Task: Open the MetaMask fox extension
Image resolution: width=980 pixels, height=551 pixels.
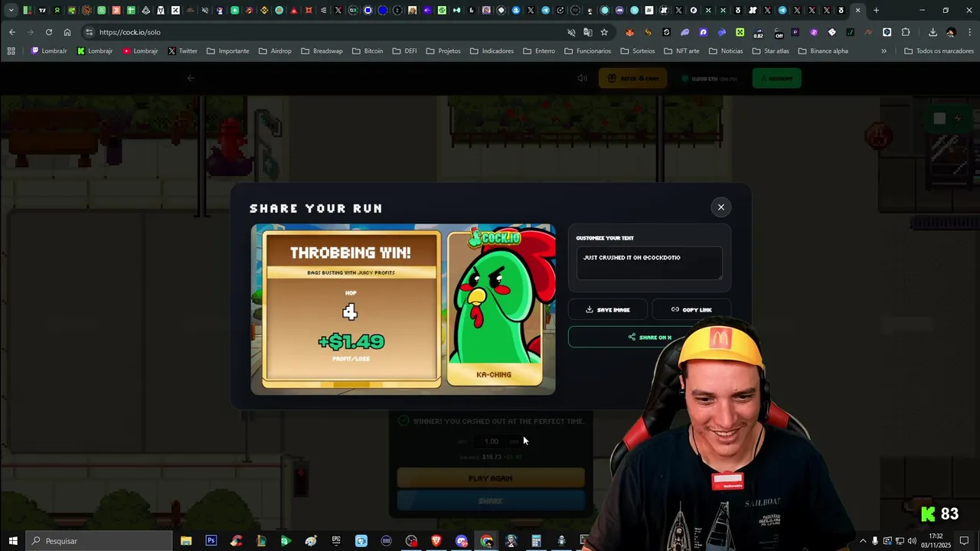Action: [629, 32]
